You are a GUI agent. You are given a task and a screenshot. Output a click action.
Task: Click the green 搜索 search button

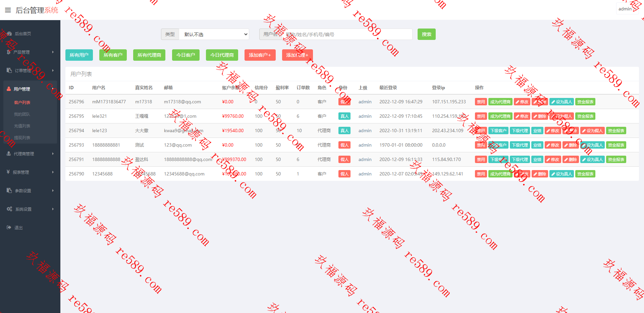click(427, 34)
